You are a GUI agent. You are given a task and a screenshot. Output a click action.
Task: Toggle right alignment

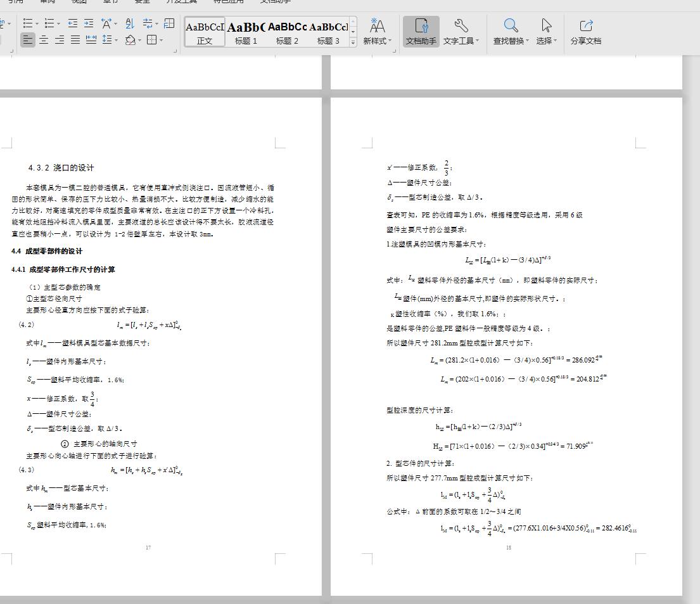(x=60, y=40)
